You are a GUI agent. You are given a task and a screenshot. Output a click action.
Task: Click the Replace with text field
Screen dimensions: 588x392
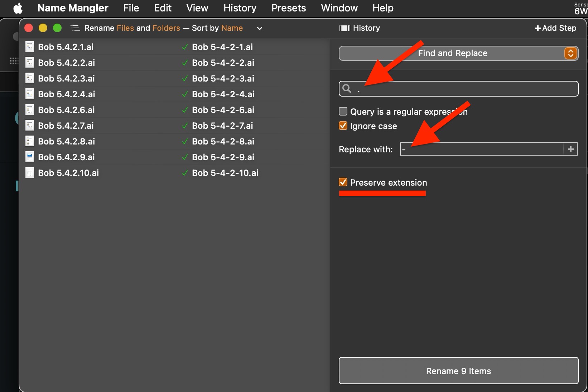point(482,149)
